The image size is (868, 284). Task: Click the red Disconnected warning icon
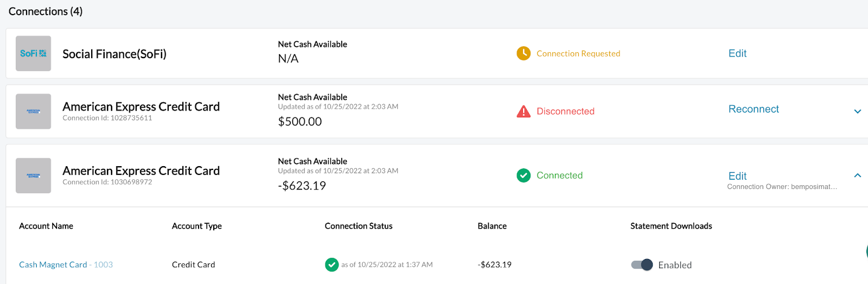pyautogui.click(x=524, y=111)
